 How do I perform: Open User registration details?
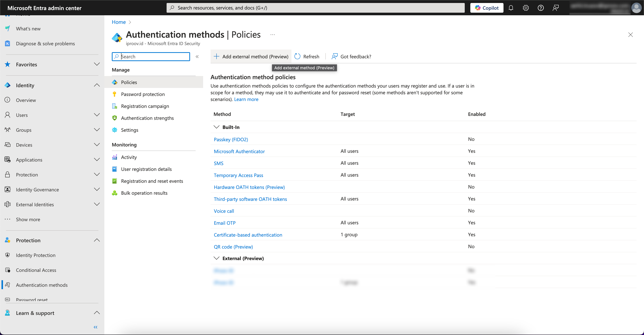tap(146, 169)
